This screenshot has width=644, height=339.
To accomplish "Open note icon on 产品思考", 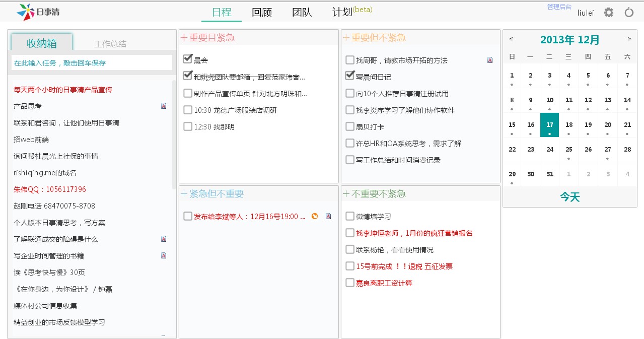I will 164,106.
